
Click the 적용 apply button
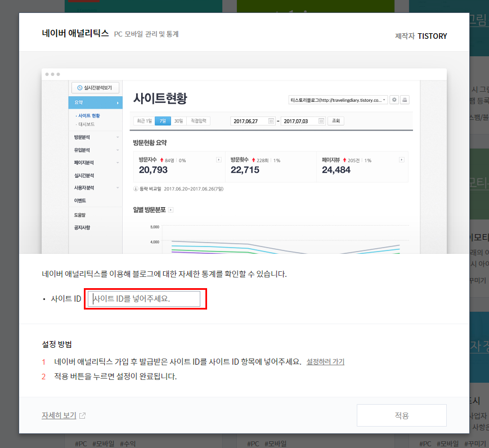(x=401, y=415)
